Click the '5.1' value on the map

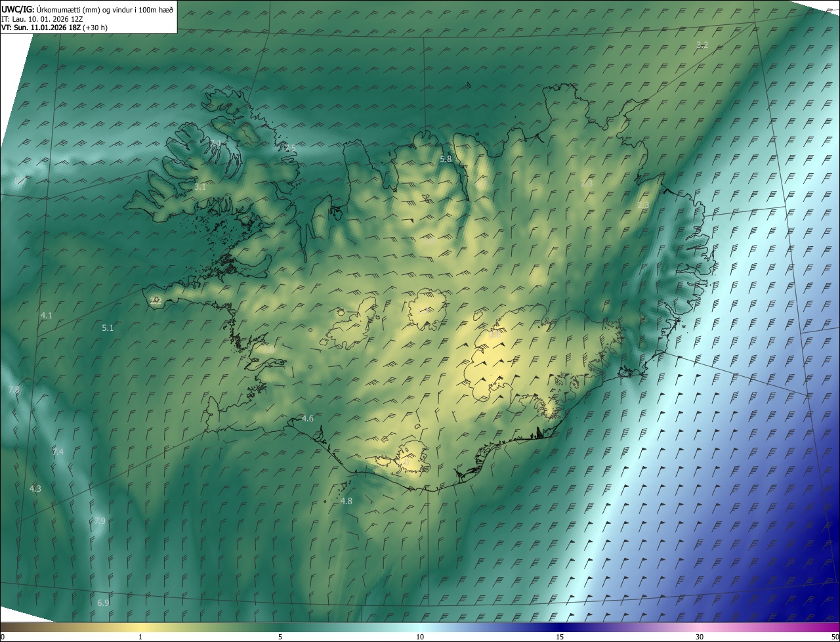[x=108, y=328]
